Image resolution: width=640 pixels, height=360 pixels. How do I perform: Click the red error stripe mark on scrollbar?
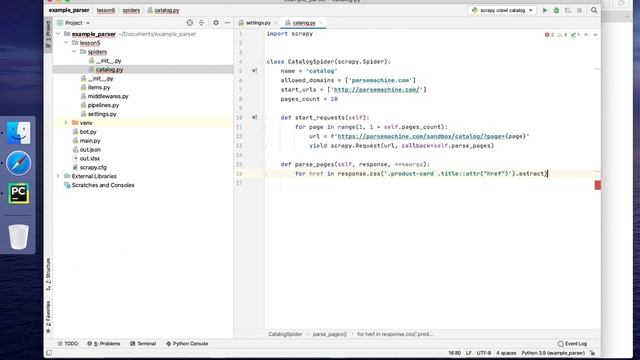coord(598,185)
